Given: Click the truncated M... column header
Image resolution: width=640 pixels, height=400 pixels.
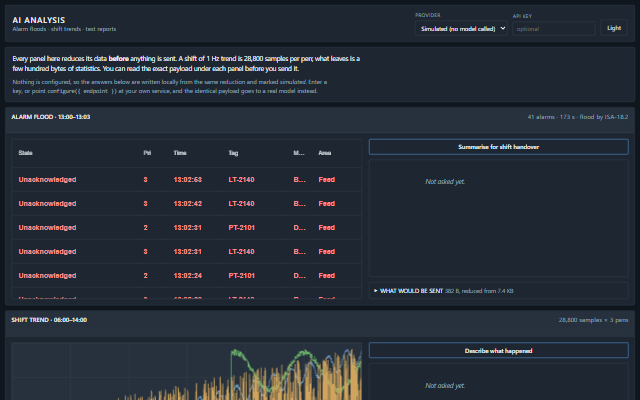Looking at the screenshot, I should pos(299,153).
